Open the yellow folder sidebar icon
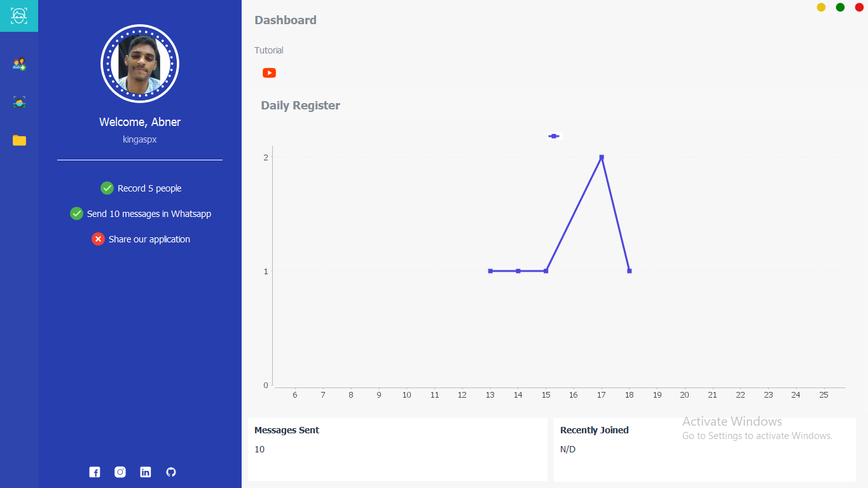 (19, 141)
